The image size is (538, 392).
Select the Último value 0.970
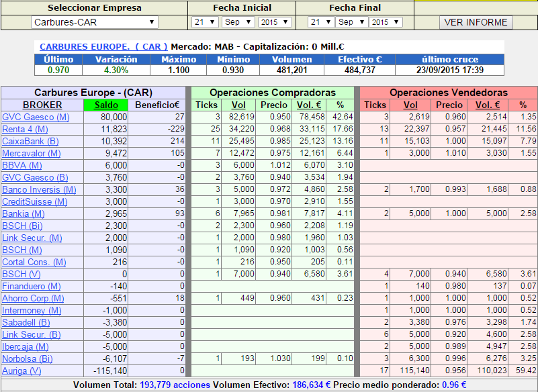[x=58, y=70]
